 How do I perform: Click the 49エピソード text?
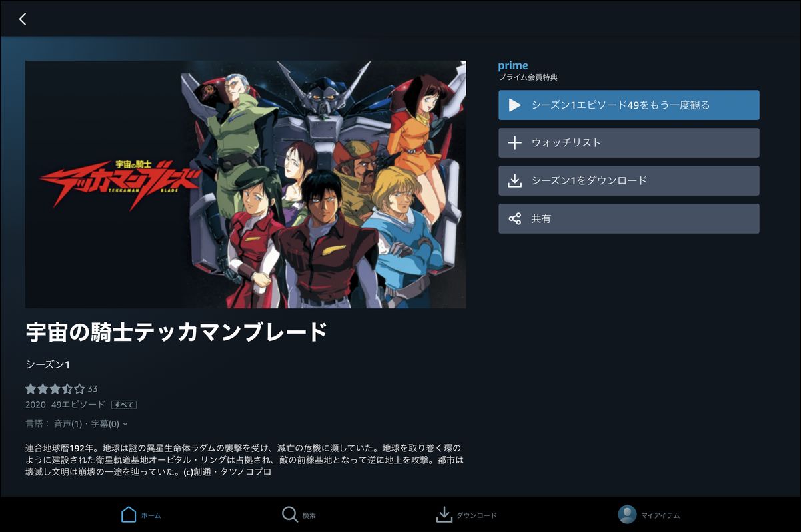tap(78, 405)
